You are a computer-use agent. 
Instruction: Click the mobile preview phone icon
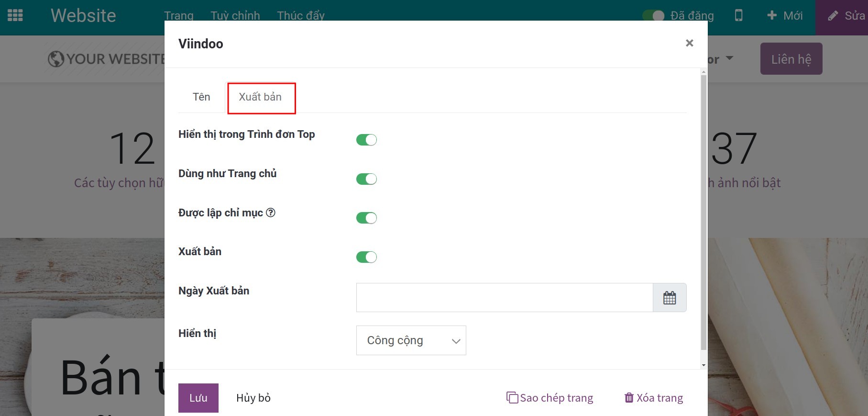pyautogui.click(x=738, y=15)
